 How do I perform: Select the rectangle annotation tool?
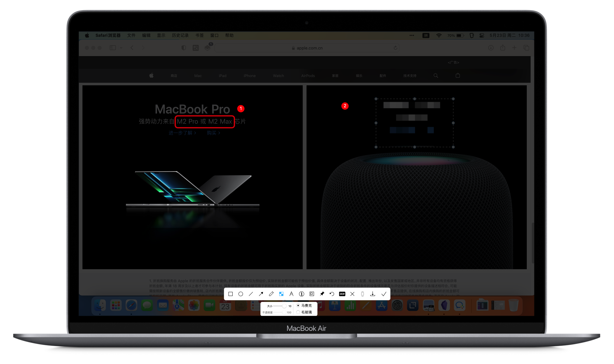coord(230,294)
